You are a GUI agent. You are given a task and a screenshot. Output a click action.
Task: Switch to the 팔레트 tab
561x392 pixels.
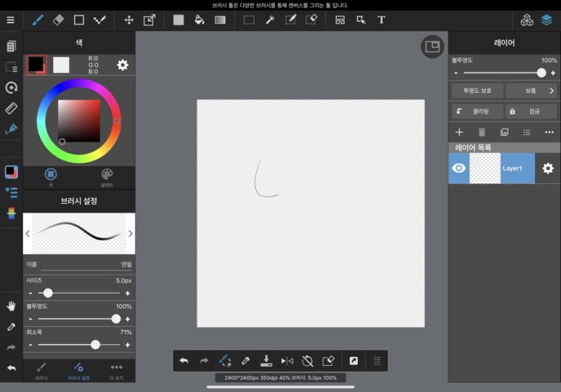coord(107,178)
